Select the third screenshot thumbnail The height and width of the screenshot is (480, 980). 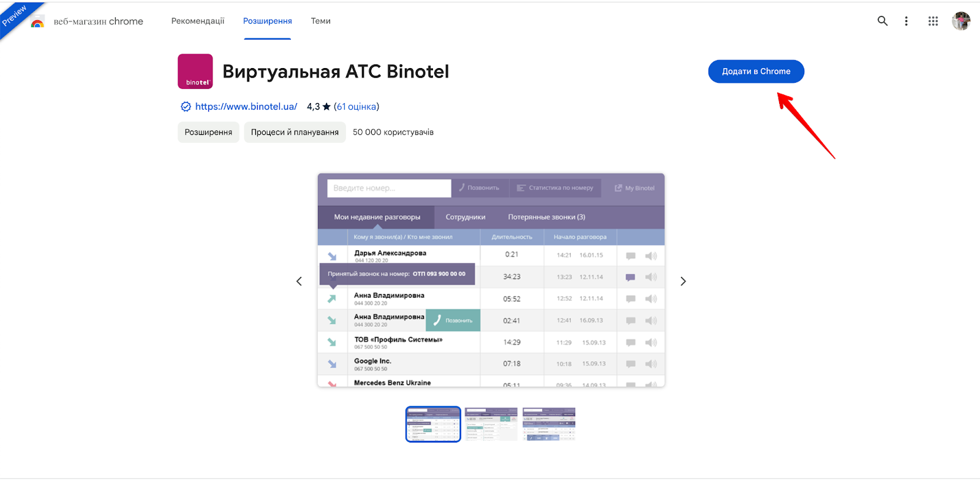(549, 424)
